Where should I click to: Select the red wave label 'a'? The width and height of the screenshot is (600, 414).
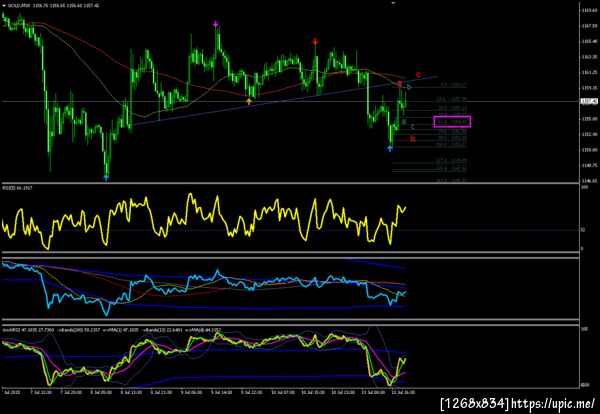point(400,83)
